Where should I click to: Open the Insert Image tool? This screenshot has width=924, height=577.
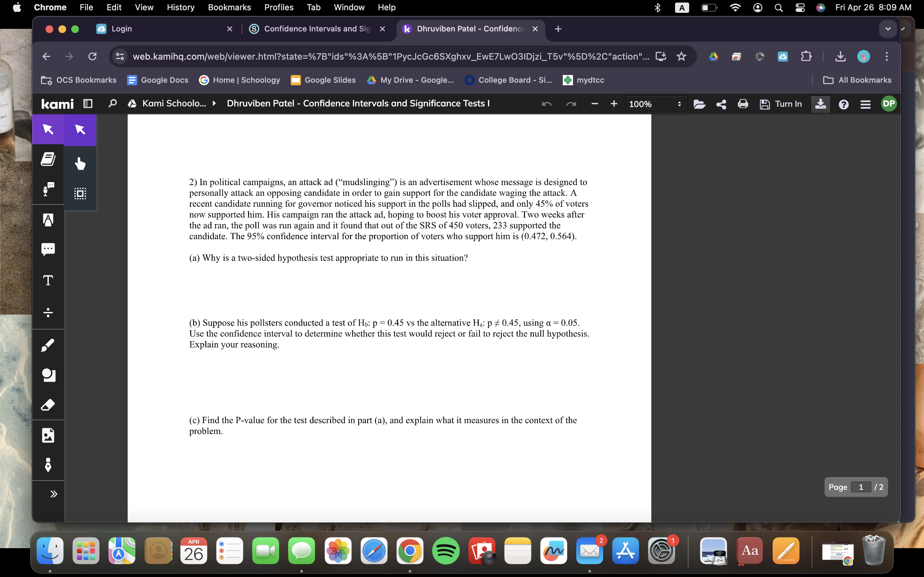tap(48, 435)
